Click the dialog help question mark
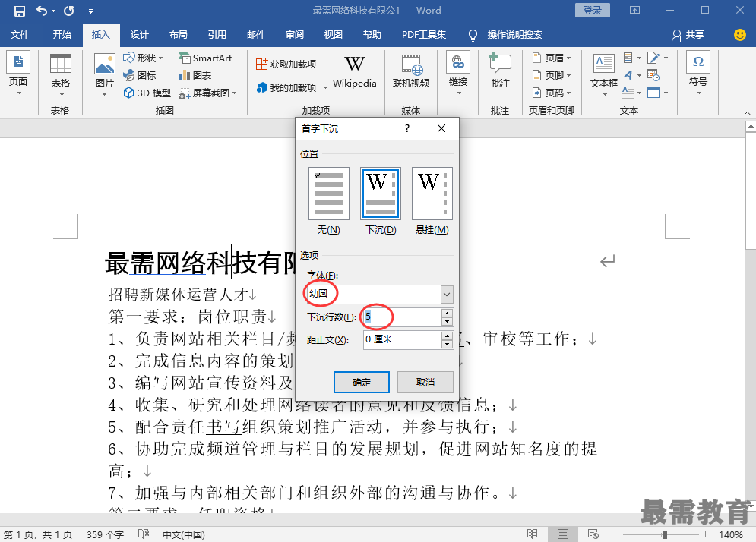Screen dimensions: 756x542 click(407, 128)
